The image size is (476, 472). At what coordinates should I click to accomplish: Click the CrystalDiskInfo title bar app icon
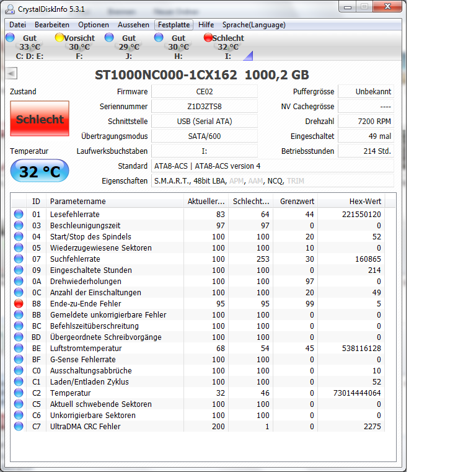(10, 9)
